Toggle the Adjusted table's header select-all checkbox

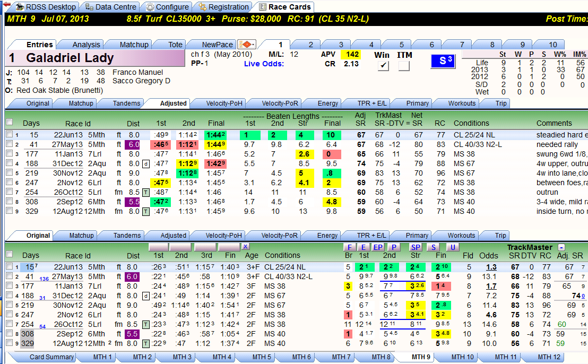(10, 122)
